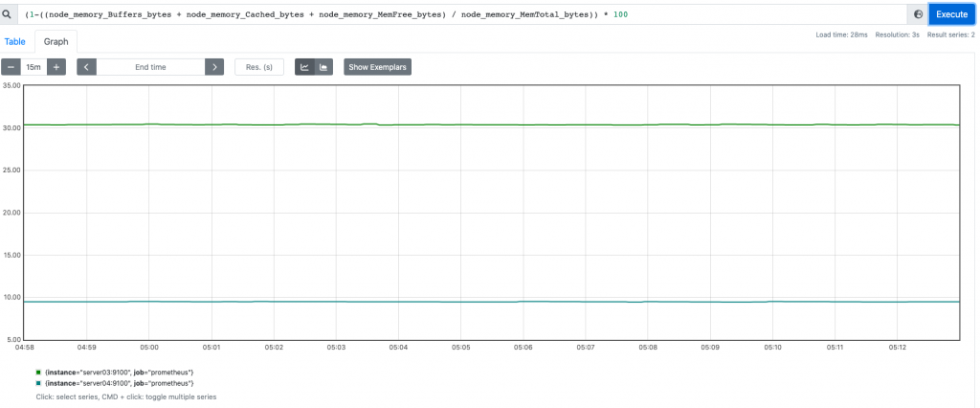Image resolution: width=980 pixels, height=408 pixels.
Task: Click the 15m range duration field
Action: pyautogui.click(x=33, y=67)
